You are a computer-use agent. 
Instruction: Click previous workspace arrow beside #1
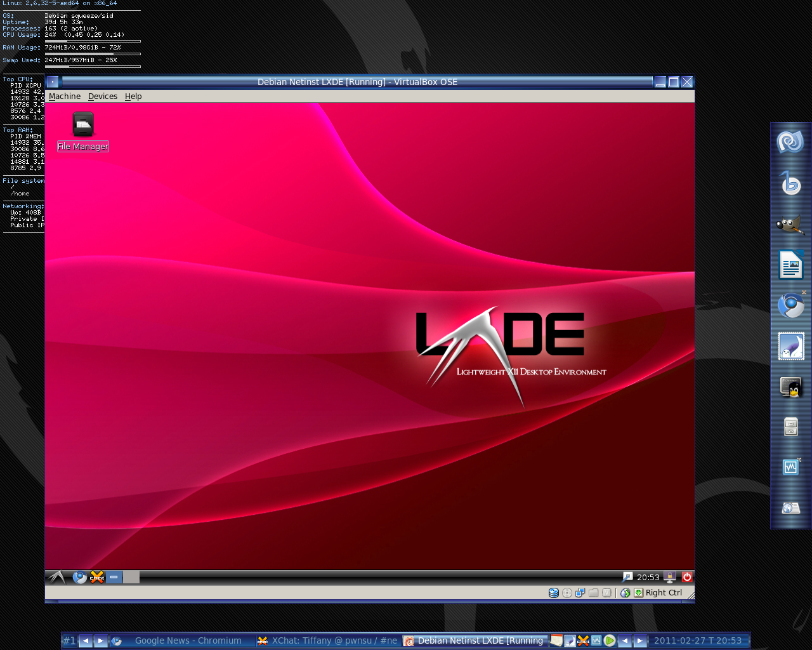(86, 640)
